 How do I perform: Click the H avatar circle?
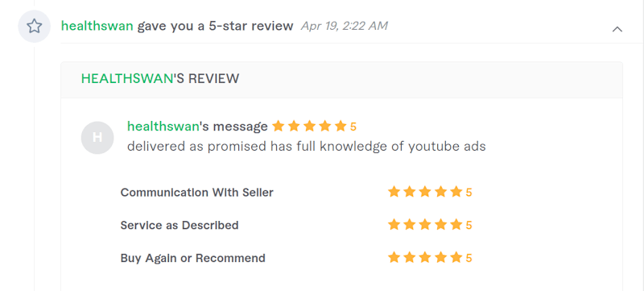[x=97, y=138]
